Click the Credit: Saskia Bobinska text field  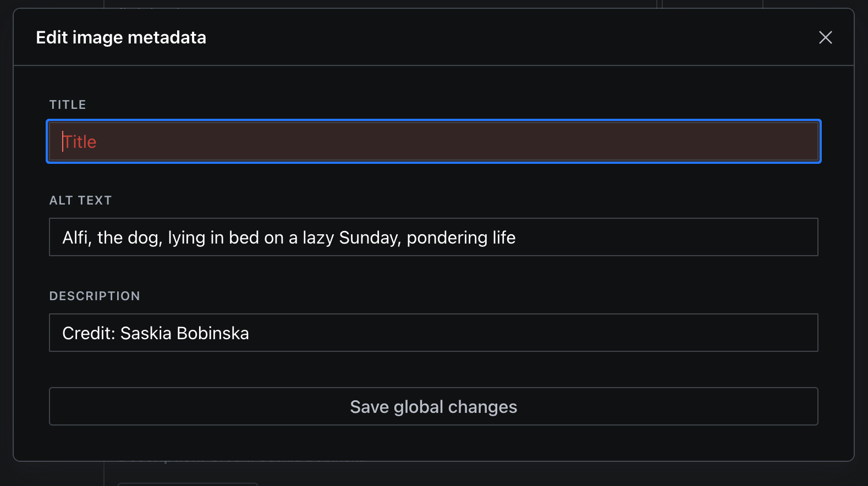156,333
